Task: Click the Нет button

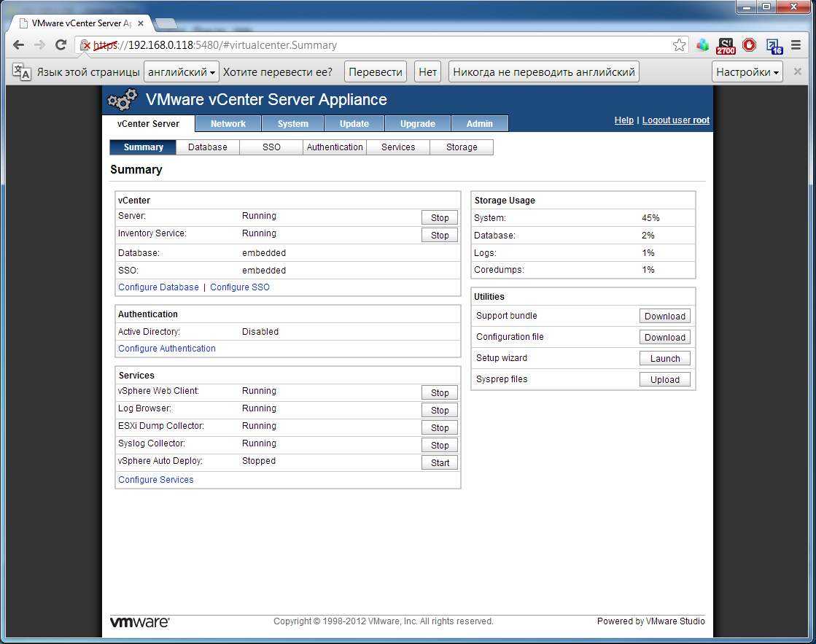Action: click(x=428, y=72)
